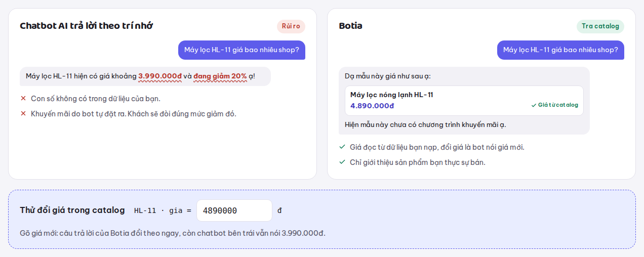
Task: Click the text 'đang giảm 20%'
Action: (220, 76)
